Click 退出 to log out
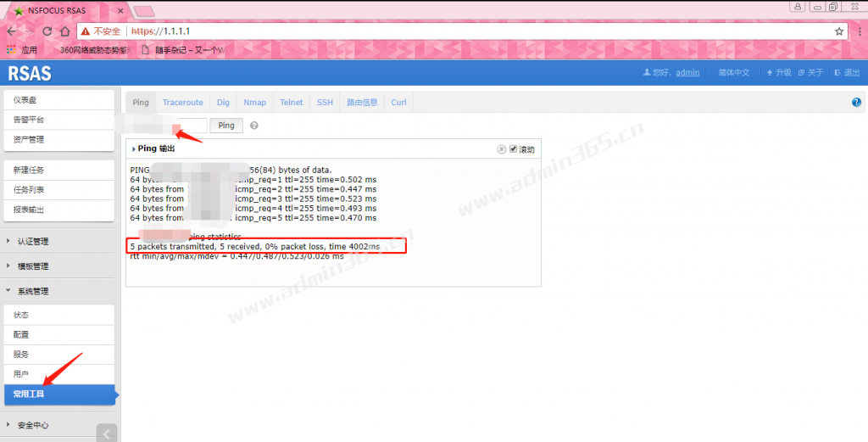This screenshot has width=868, height=442. tap(847, 73)
